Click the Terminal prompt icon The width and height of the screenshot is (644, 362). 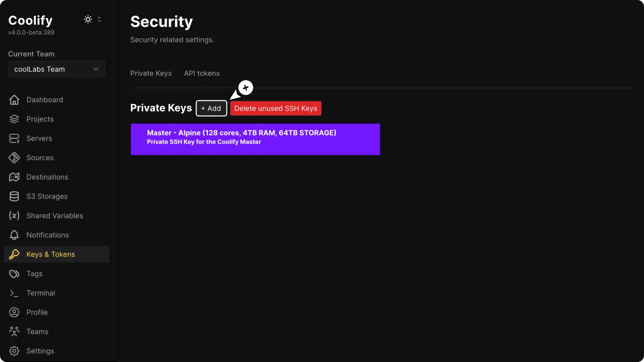14,293
